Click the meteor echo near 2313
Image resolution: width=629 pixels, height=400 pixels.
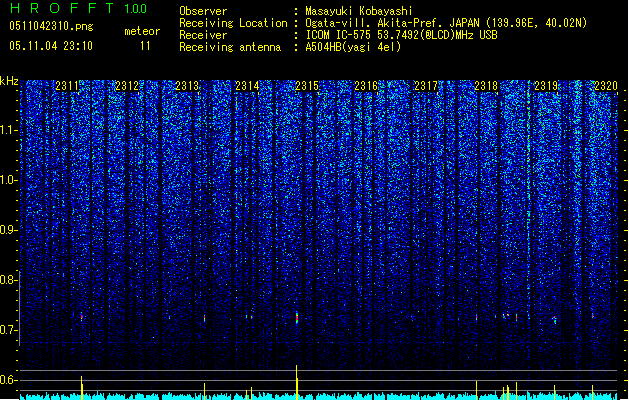[205, 318]
